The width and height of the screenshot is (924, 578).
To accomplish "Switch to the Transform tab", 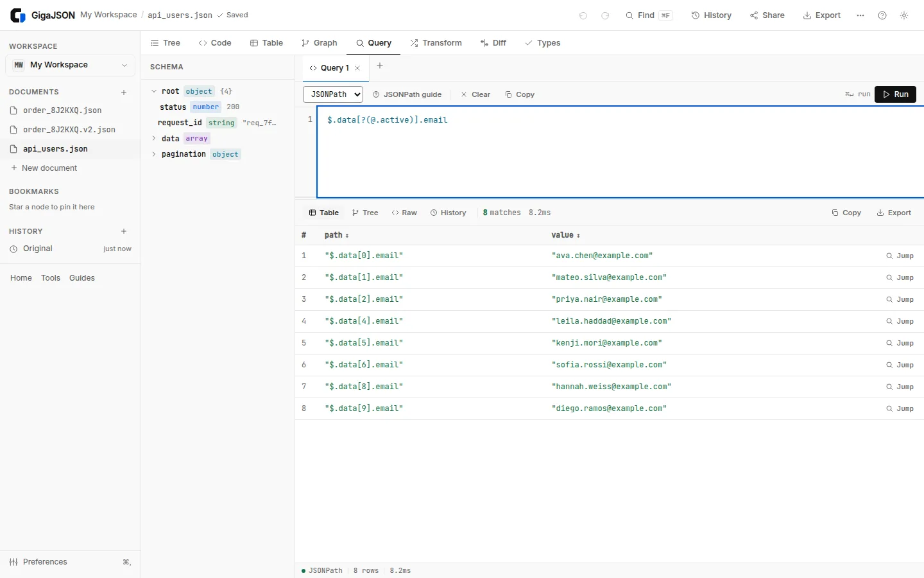I will tap(436, 43).
